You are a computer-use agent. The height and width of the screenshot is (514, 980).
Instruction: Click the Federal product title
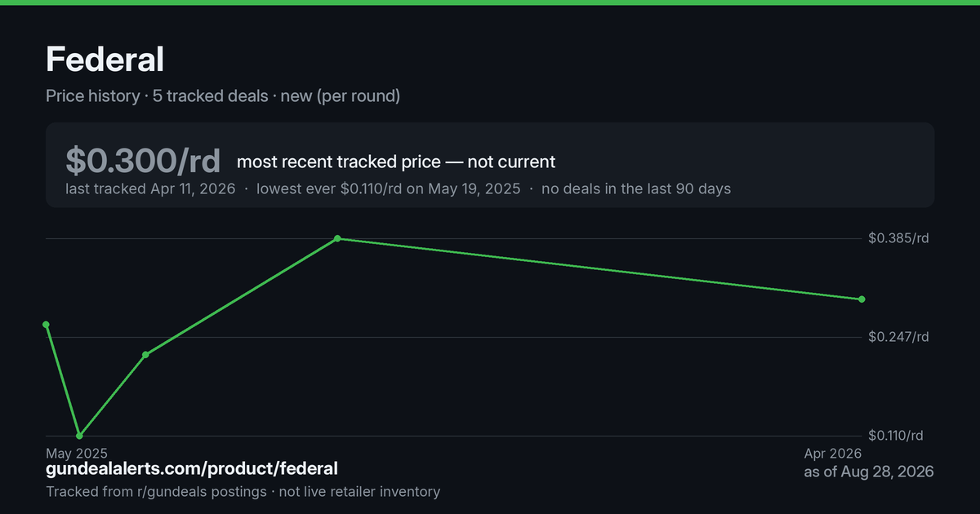point(105,59)
